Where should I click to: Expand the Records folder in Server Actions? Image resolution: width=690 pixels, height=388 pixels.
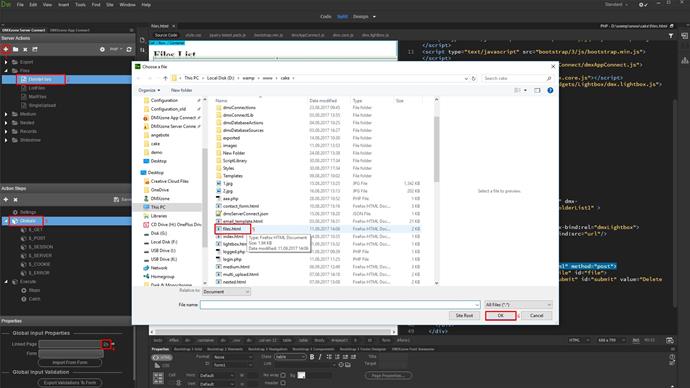(x=6, y=132)
